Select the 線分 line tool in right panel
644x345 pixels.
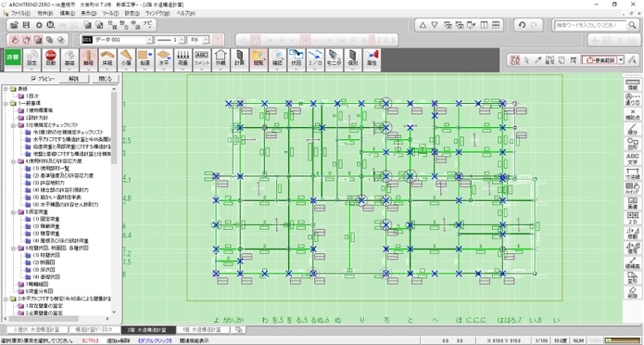633,130
